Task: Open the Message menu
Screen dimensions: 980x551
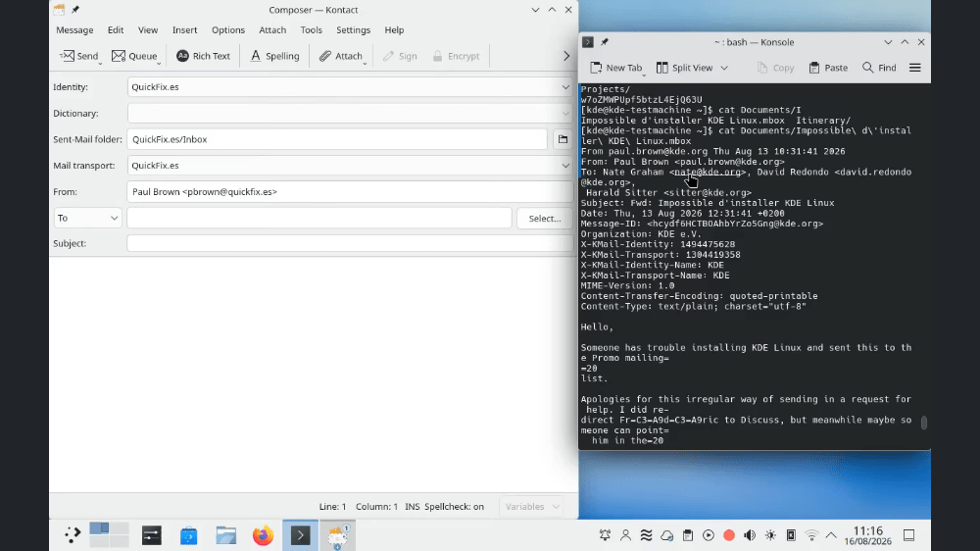Action: coord(74,30)
